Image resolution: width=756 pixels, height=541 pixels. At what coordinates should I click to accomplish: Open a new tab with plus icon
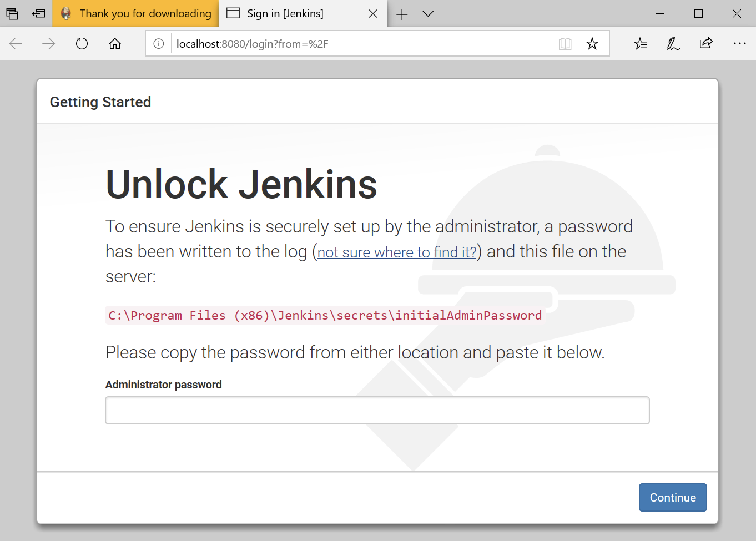[402, 14]
